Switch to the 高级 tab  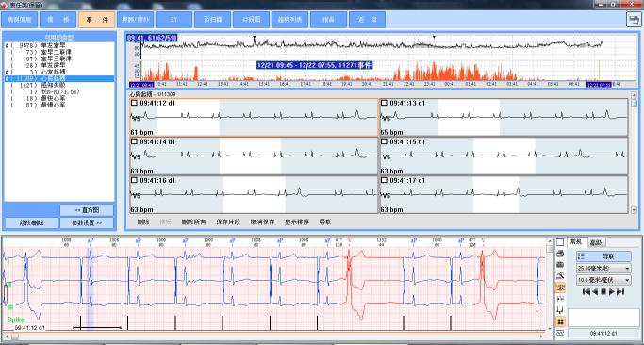click(x=596, y=243)
